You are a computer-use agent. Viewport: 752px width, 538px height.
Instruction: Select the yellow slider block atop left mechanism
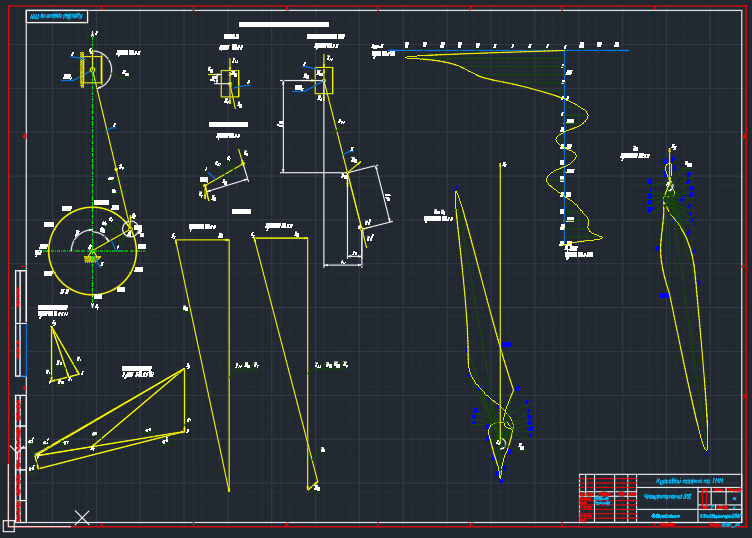coord(92,69)
